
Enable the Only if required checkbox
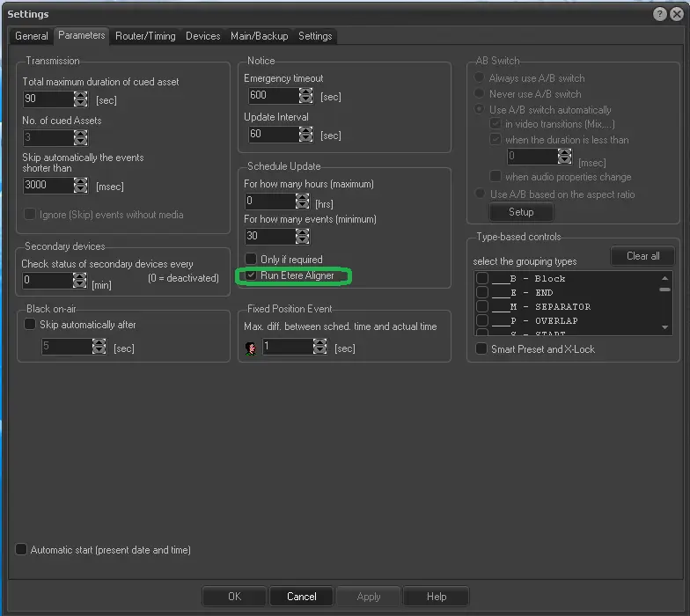251,260
